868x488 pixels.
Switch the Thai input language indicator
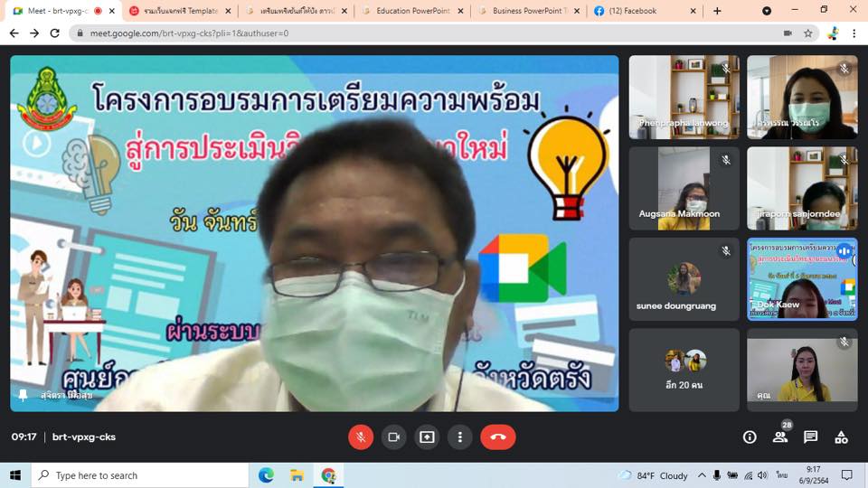(781, 475)
